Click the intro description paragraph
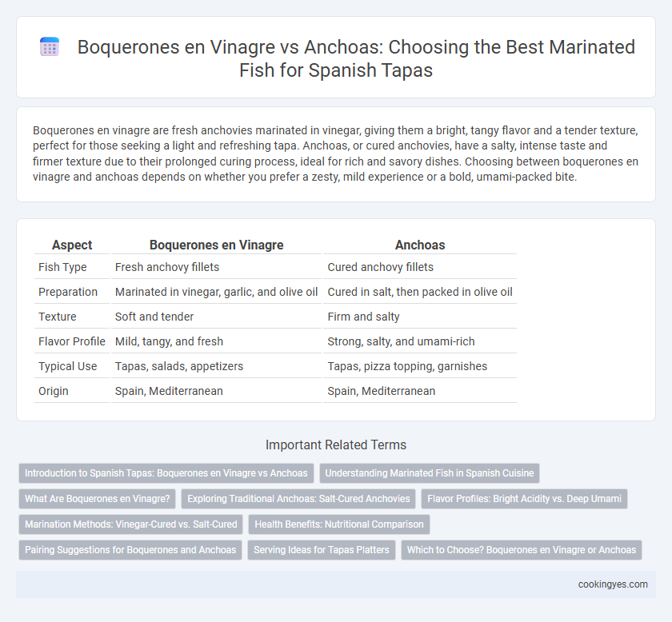Image resolution: width=672 pixels, height=622 pixels. coord(336,154)
